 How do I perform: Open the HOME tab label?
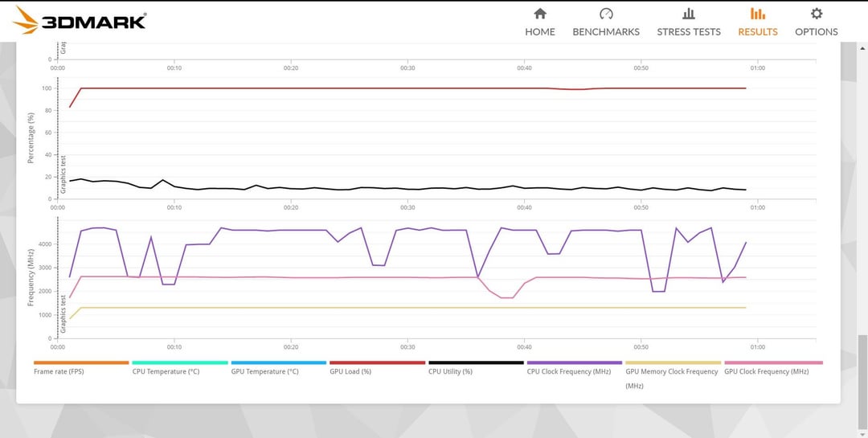point(540,31)
